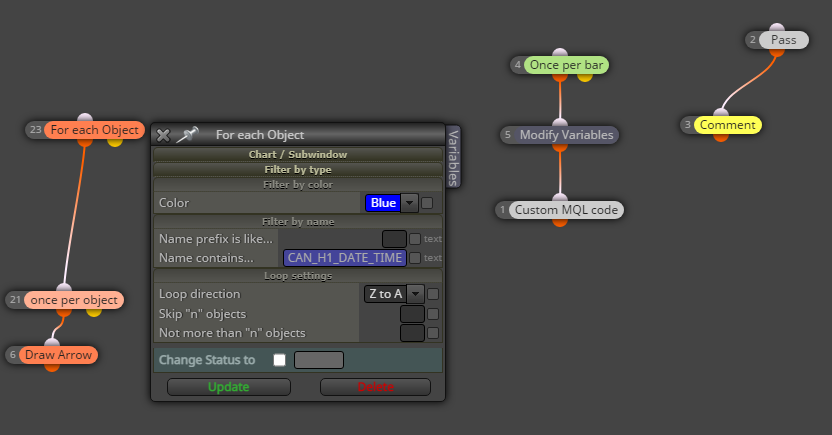This screenshot has width=832, height=435.
Task: Click the Not more than "n" objects field
Action: (412, 333)
